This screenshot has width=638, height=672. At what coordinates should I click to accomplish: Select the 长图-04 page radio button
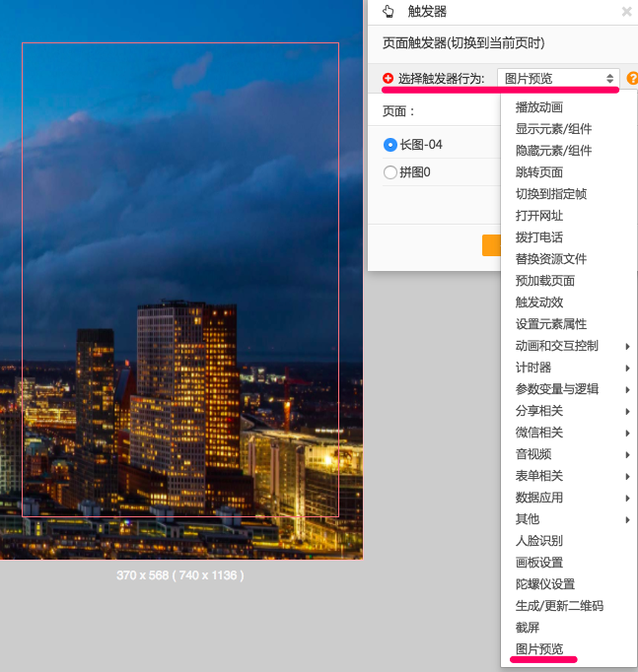pyautogui.click(x=390, y=145)
